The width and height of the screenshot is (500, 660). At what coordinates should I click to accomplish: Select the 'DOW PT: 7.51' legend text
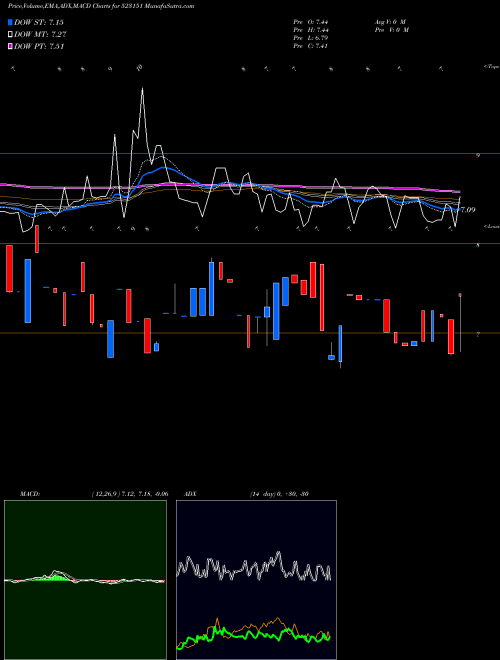pyautogui.click(x=39, y=46)
